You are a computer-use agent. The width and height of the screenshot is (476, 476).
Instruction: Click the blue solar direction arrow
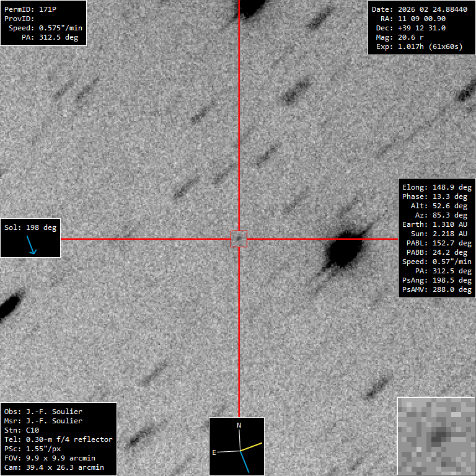(32, 247)
